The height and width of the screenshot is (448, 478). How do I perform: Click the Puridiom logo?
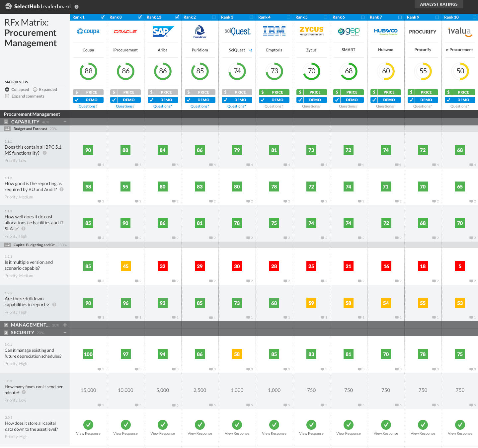(199, 32)
